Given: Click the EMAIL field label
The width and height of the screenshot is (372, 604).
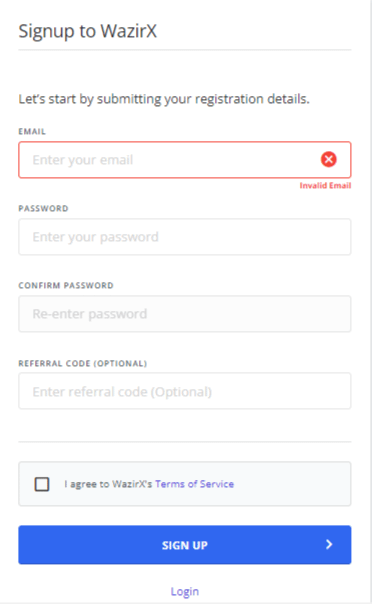Looking at the screenshot, I should click(32, 131).
